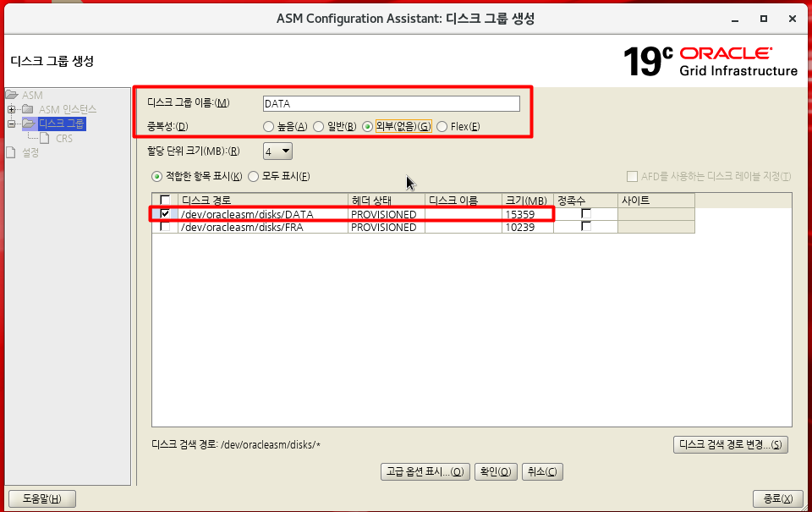Click the /dev/oracleasm/disks/FRA path cell
Image resolution: width=812 pixels, height=512 pixels.
click(263, 227)
